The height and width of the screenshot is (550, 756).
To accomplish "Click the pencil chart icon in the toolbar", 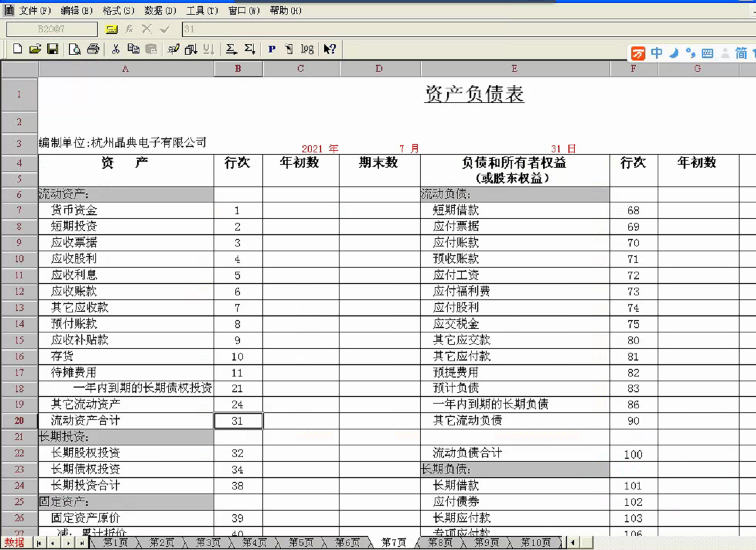I will pyautogui.click(x=174, y=49).
